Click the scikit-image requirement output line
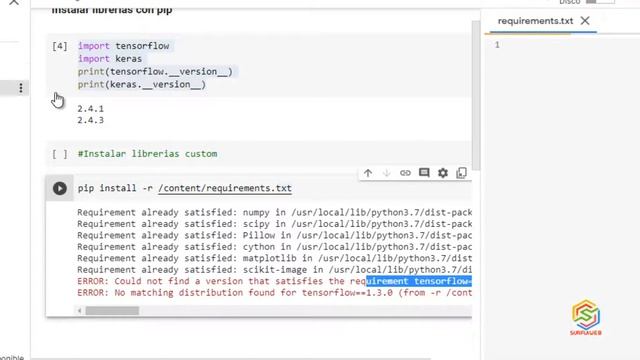Image resolution: width=640 pixels, height=360 pixels. (274, 269)
